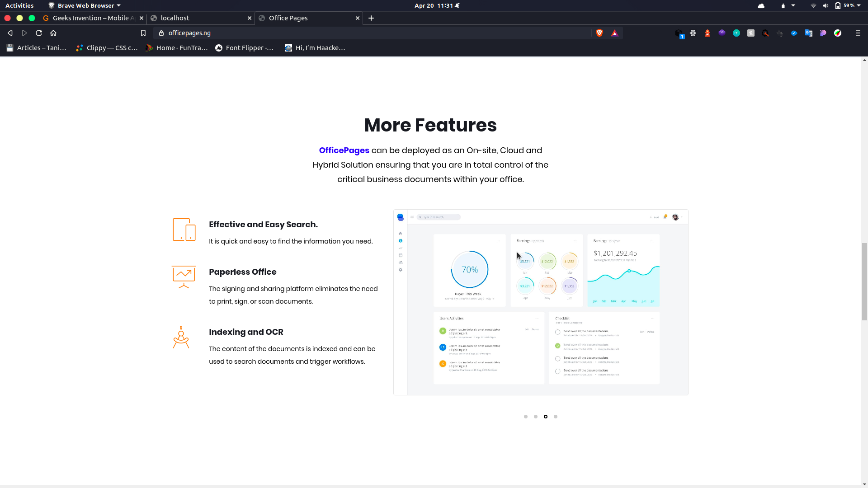
Task: Open the React Developer Tools extension
Action: [x=693, y=33]
